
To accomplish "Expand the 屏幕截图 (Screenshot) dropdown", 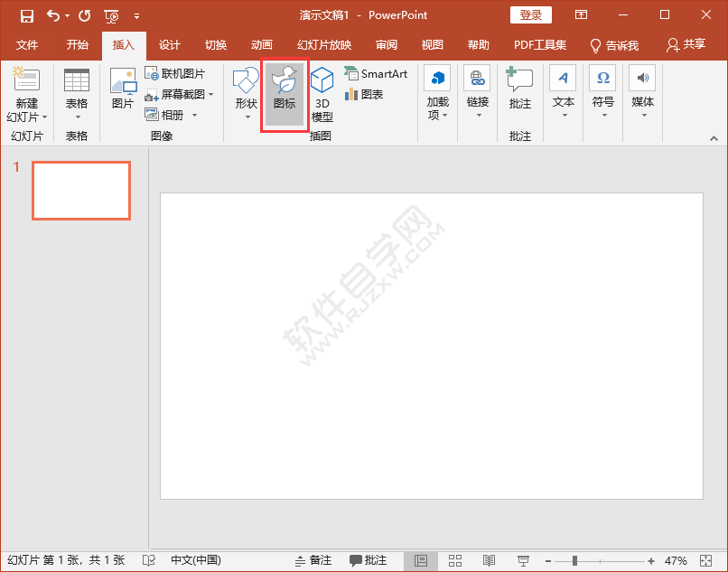I will [x=210, y=94].
